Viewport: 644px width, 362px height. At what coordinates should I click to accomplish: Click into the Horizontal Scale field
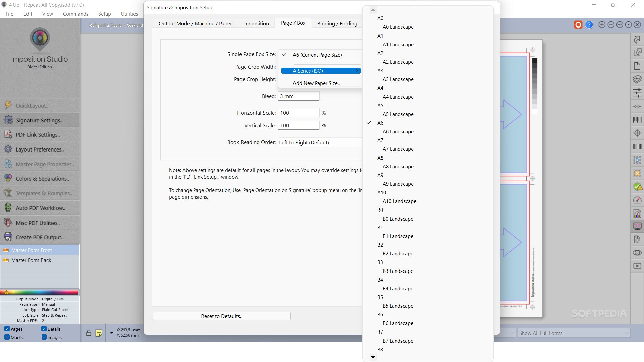pyautogui.click(x=299, y=113)
